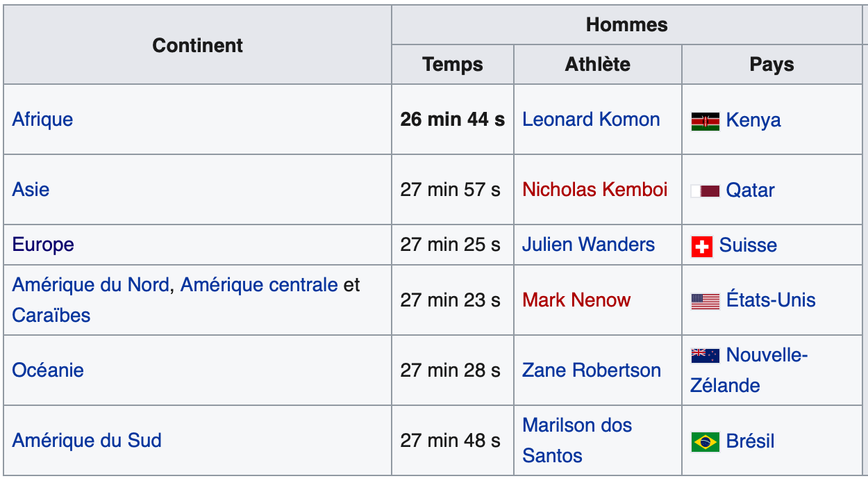Open the Marilson dos Santos link
Image resolution: width=868 pixels, height=481 pixels.
[x=577, y=441]
